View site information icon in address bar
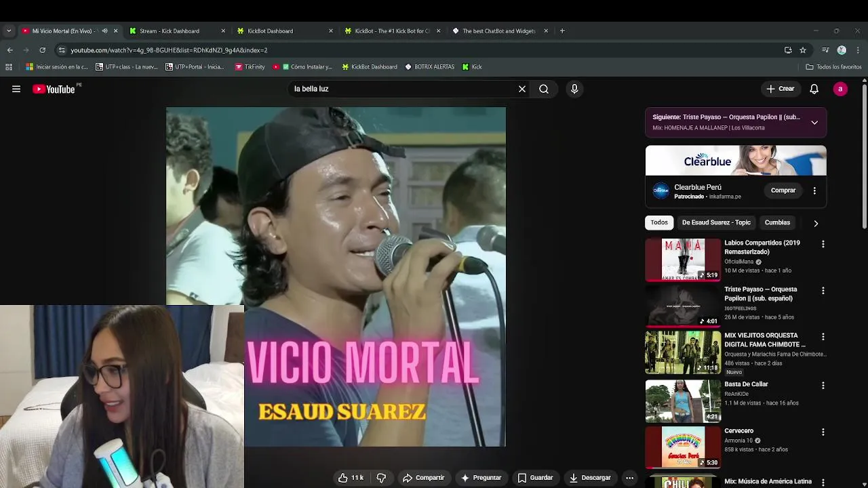Screen dimensions: 868x488 pyautogui.click(x=62, y=50)
